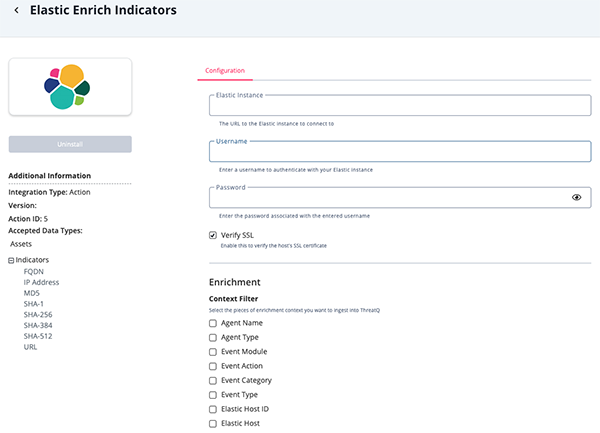The image size is (600, 433).
Task: Enable the Elastic Host checkbox
Action: click(x=213, y=423)
